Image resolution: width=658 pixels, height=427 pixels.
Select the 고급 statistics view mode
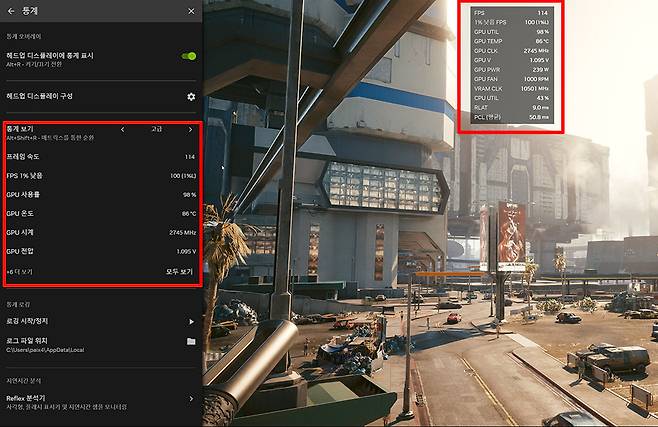(156, 129)
